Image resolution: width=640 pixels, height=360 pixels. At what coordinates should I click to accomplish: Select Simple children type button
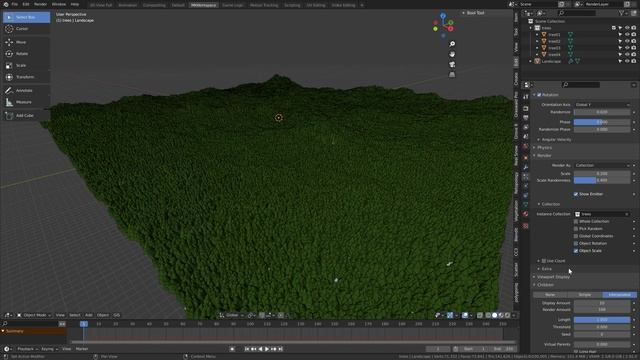click(584, 295)
